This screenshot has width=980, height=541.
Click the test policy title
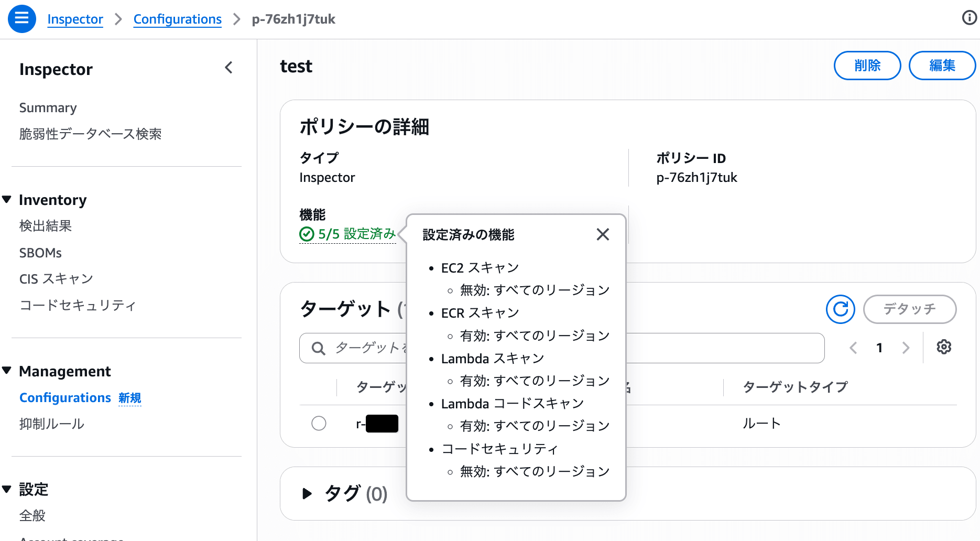(296, 67)
